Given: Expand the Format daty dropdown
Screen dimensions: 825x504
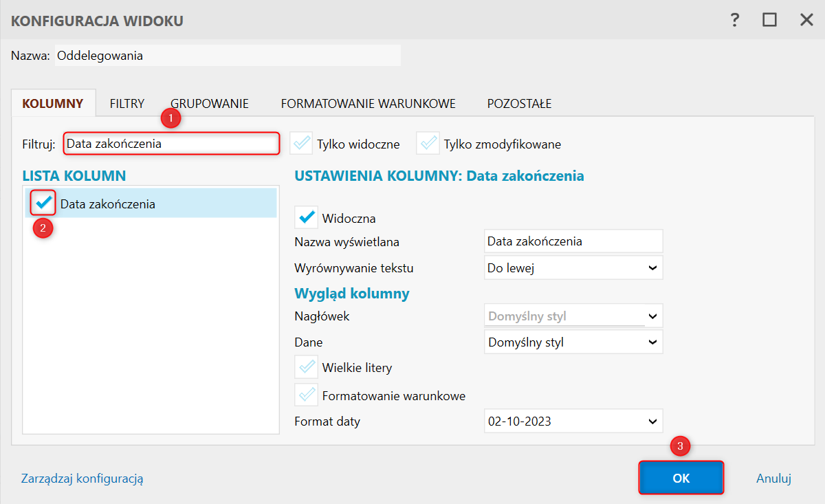Looking at the screenshot, I should (x=573, y=421).
